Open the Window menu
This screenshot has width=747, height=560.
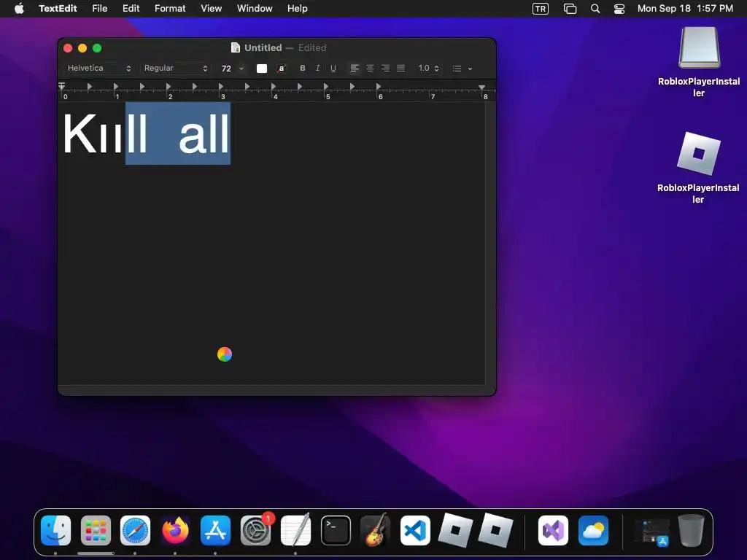pyautogui.click(x=255, y=9)
